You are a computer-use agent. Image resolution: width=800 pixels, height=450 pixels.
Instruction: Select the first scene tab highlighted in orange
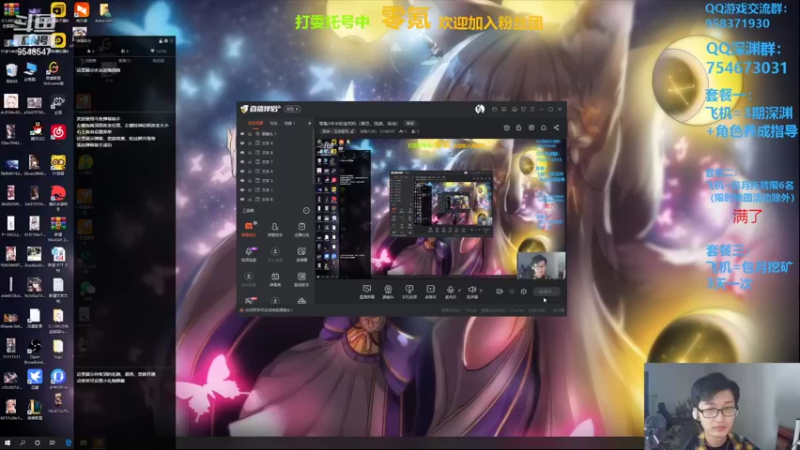(255, 123)
